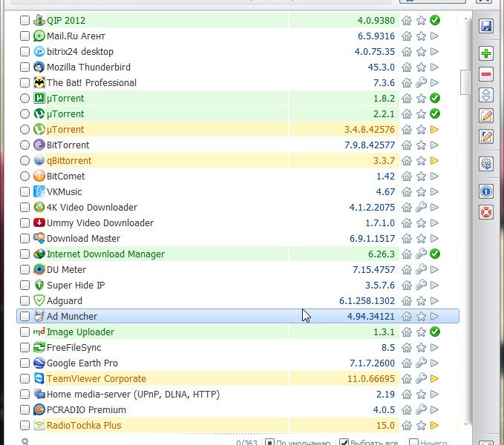Click the Adguard version 6.1.258.1302
This screenshot has height=445, width=504.
point(367,301)
